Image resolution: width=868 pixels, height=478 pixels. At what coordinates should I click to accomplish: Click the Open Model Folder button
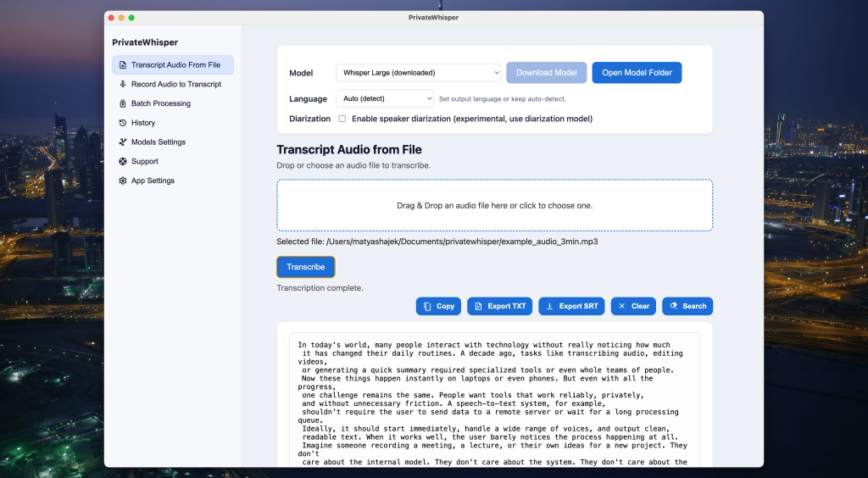pyautogui.click(x=637, y=73)
